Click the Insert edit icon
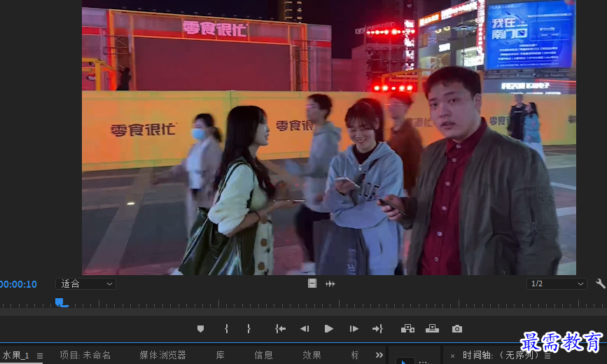 coord(407,329)
